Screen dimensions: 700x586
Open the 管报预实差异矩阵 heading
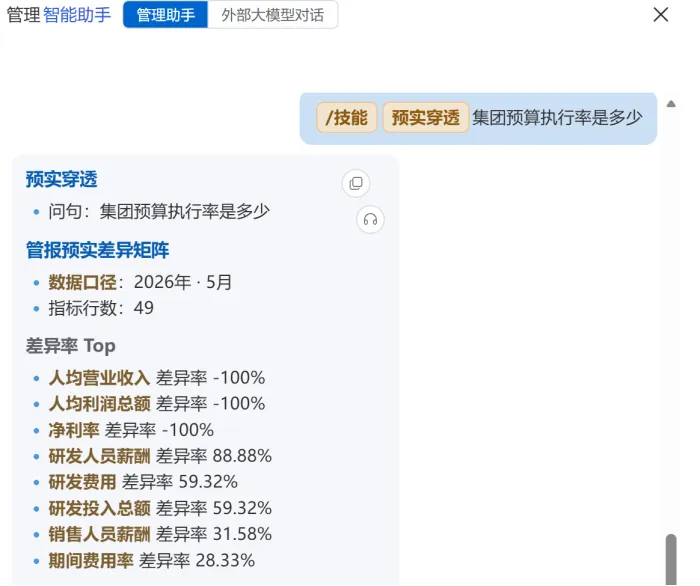tap(97, 250)
